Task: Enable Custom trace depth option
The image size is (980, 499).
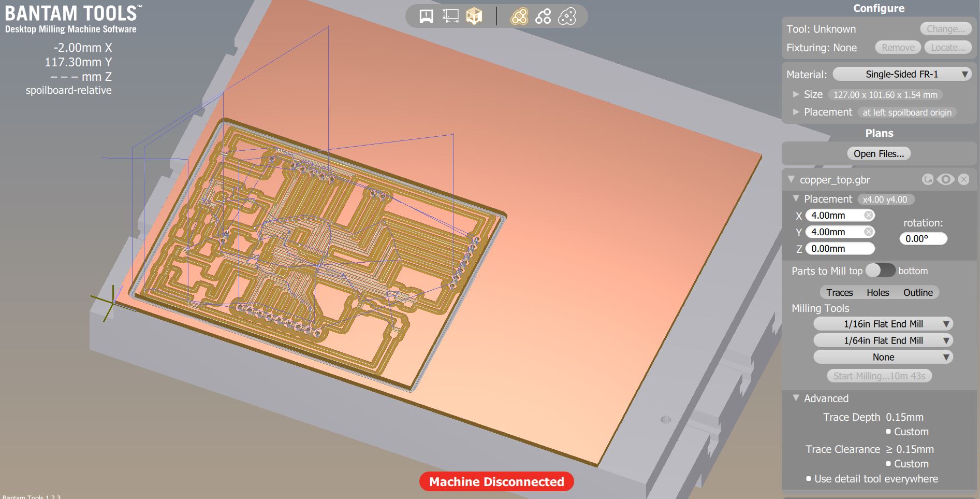Action: tap(888, 432)
